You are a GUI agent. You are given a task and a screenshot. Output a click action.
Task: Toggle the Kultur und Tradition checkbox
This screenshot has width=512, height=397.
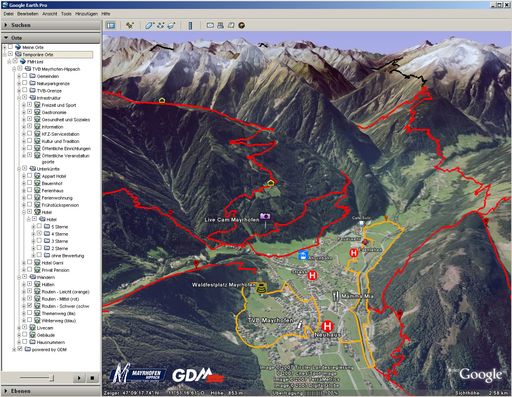click(x=30, y=141)
